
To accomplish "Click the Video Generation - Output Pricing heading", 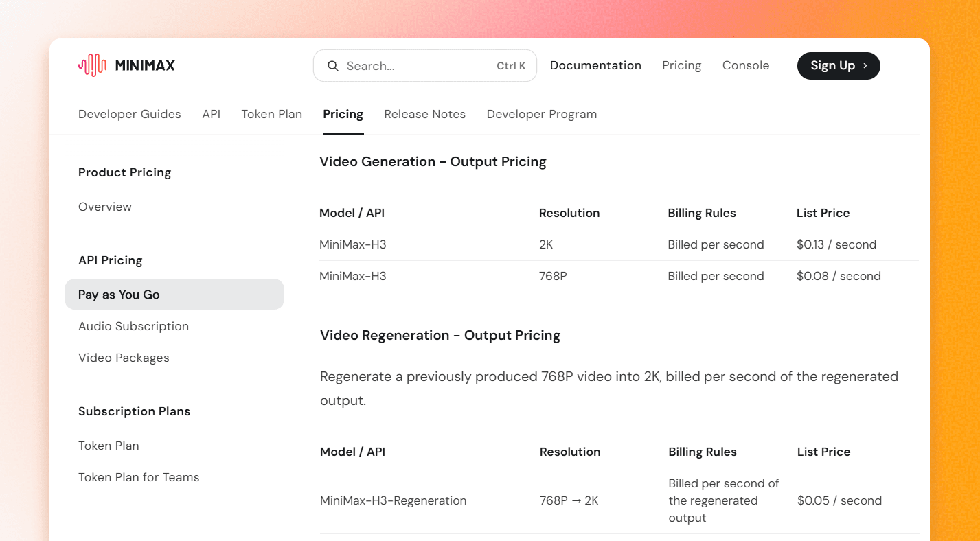I will click(x=433, y=162).
